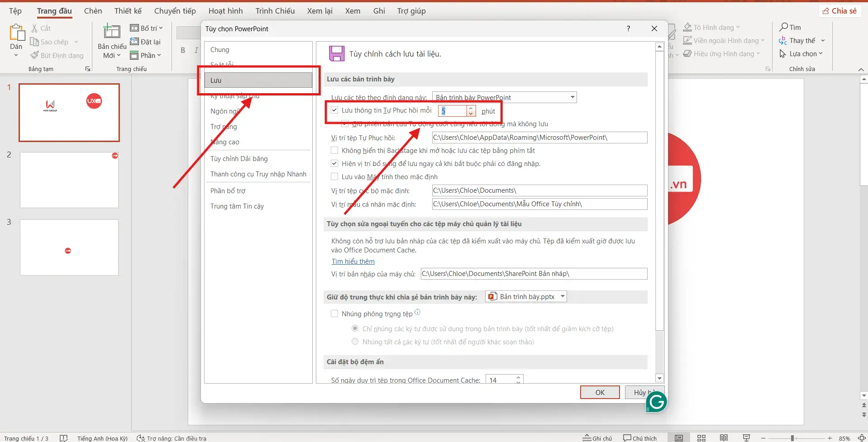The width and height of the screenshot is (868, 442).
Task: Open the Bảng tạm clipboard dialog launcher
Action: click(x=88, y=69)
